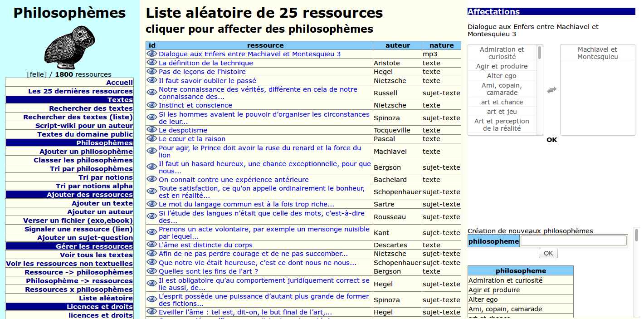644x319 pixels.
Task: Click the Tocqueville author cell
Action: tap(397, 130)
